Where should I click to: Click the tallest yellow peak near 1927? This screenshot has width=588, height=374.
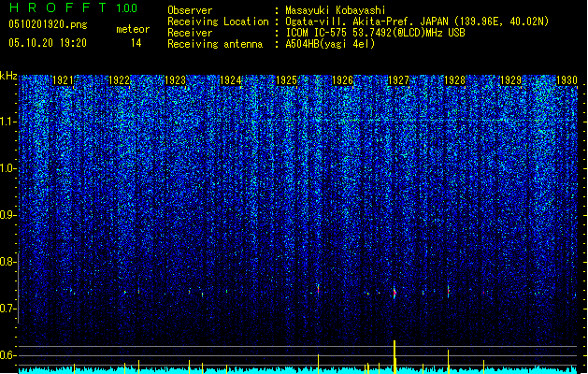[x=394, y=357]
